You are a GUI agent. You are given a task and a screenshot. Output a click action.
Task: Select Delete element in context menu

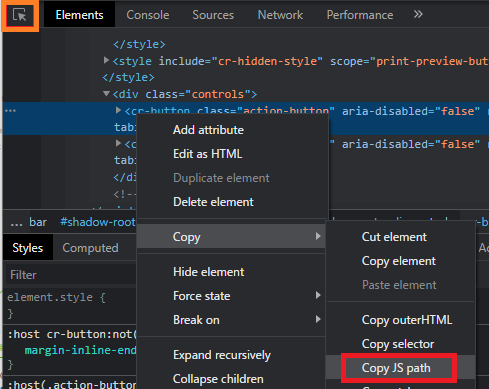213,202
